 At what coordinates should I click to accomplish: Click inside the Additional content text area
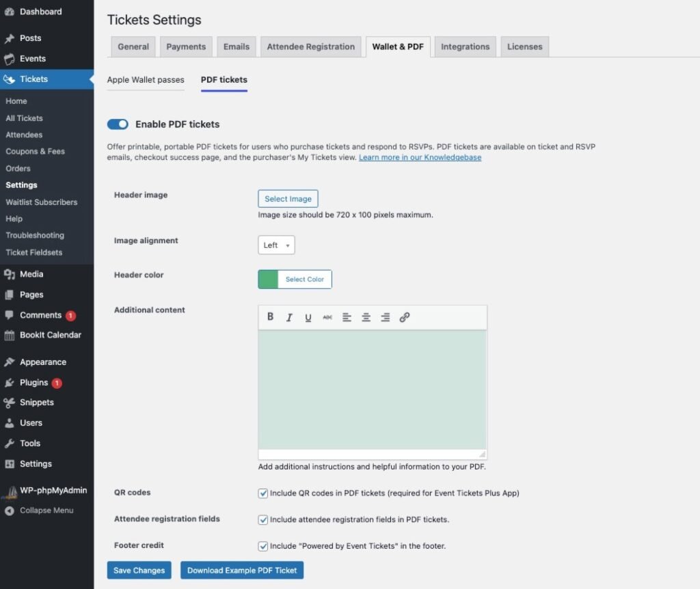pos(372,389)
